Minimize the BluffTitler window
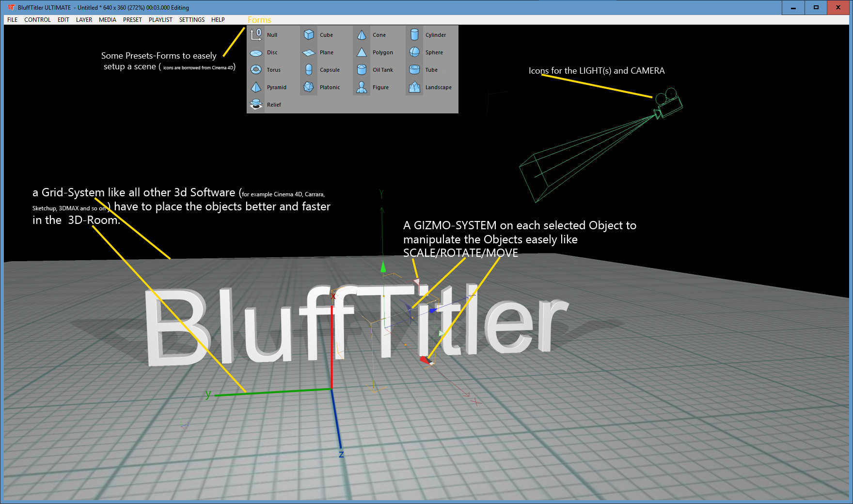Viewport: 853px width, 504px height. point(793,7)
